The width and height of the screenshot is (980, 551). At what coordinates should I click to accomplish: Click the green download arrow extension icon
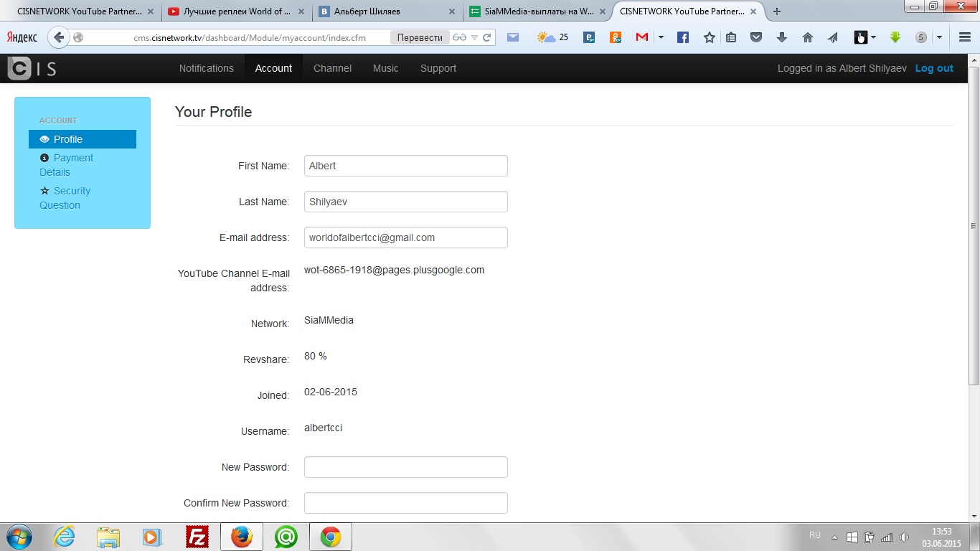(x=895, y=37)
